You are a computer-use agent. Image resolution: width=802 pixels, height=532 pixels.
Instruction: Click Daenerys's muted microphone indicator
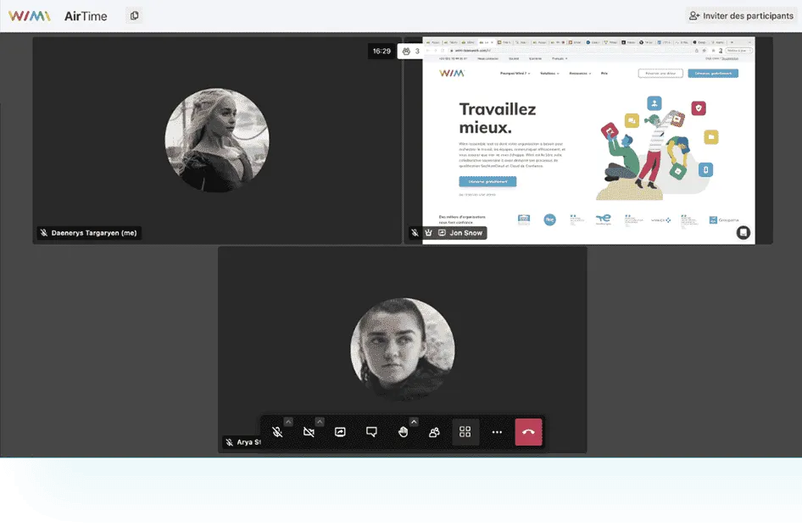coord(44,233)
